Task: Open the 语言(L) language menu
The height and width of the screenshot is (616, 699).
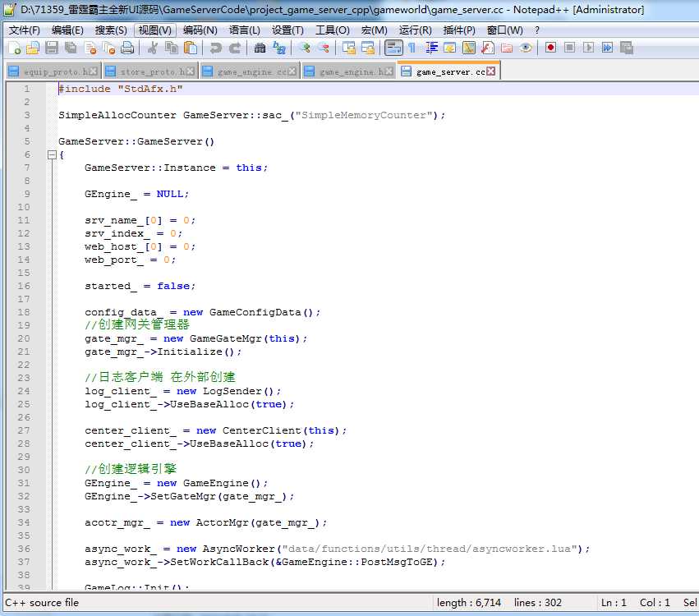Action: point(245,30)
